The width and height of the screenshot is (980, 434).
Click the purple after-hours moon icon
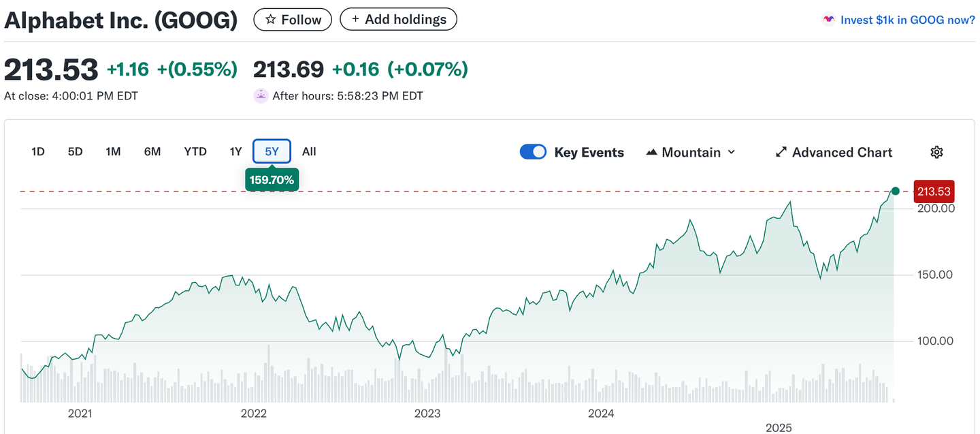click(x=261, y=96)
